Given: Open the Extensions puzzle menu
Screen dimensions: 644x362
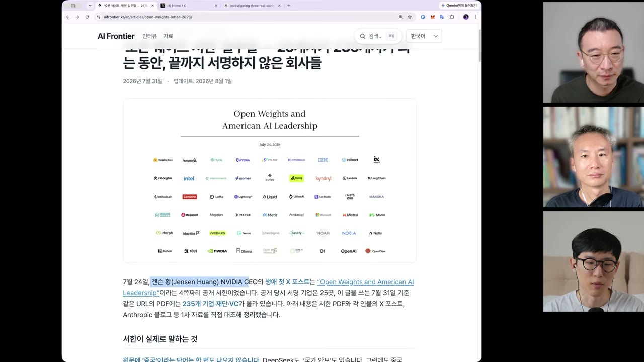Looking at the screenshot, I should [x=452, y=17].
